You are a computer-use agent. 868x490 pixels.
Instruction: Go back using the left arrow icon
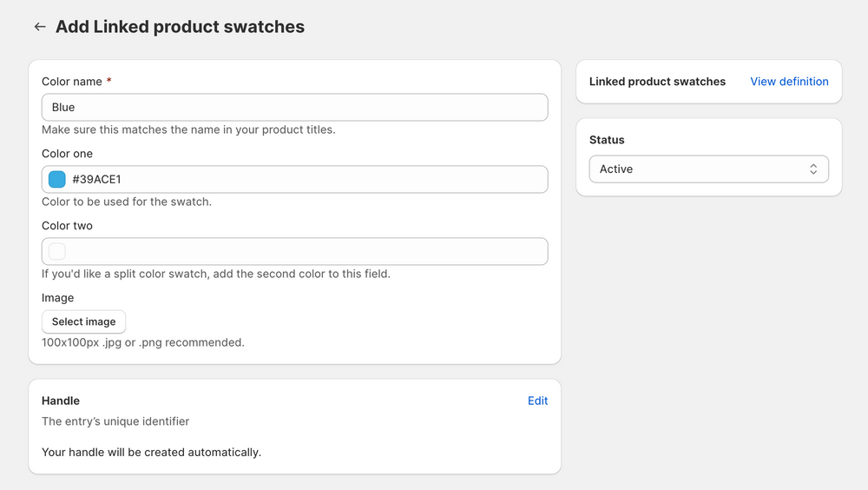click(x=40, y=27)
